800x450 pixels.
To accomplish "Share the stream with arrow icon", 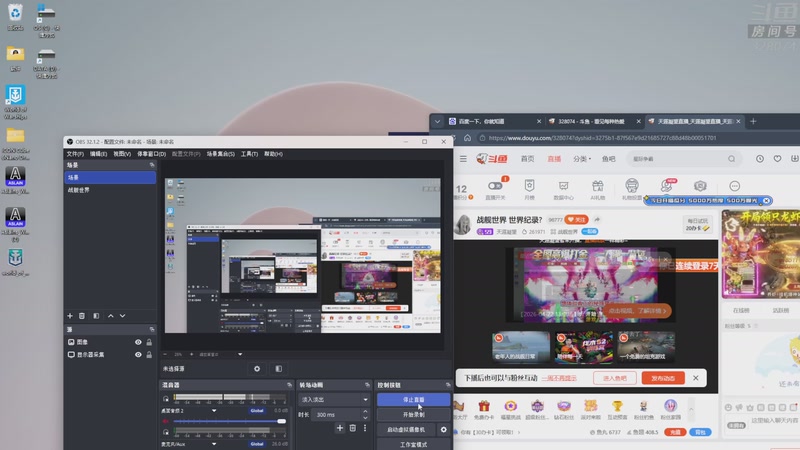I will point(596,219).
